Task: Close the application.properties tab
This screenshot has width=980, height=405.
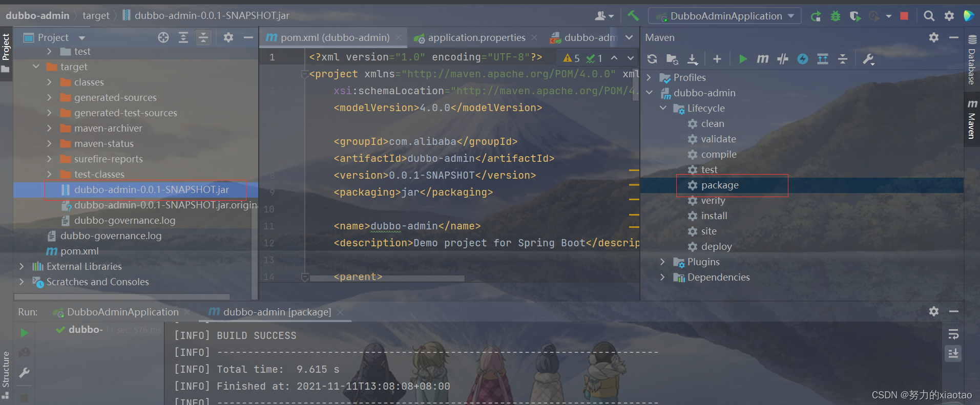Action: click(x=534, y=37)
